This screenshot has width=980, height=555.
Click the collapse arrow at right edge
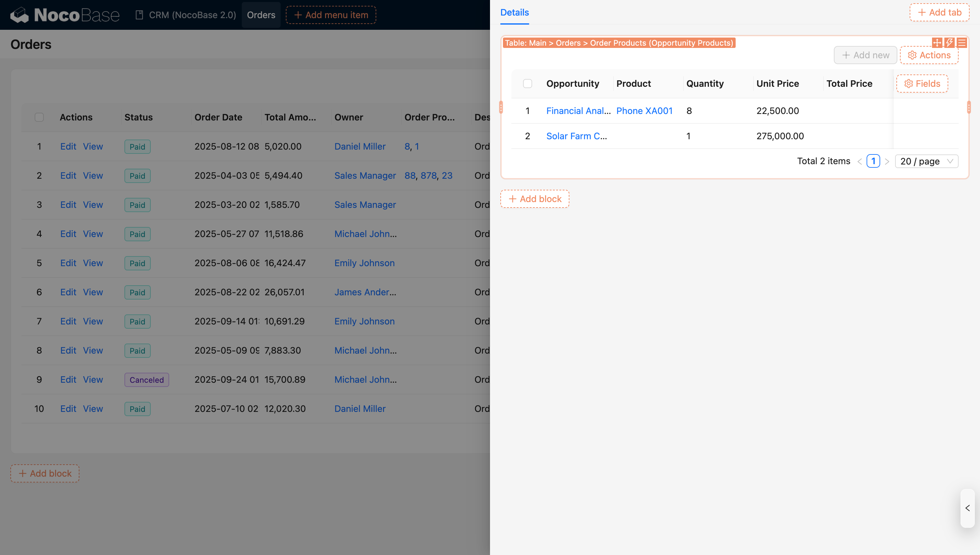[x=967, y=508]
